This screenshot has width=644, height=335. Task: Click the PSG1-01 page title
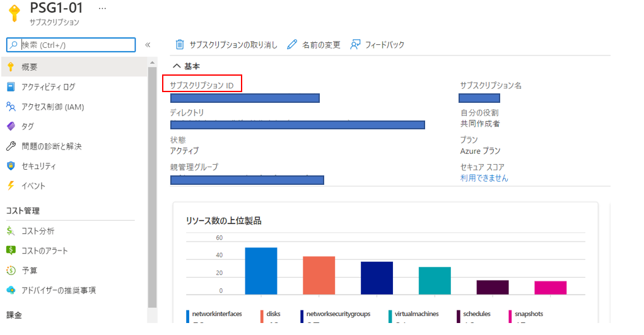(56, 8)
